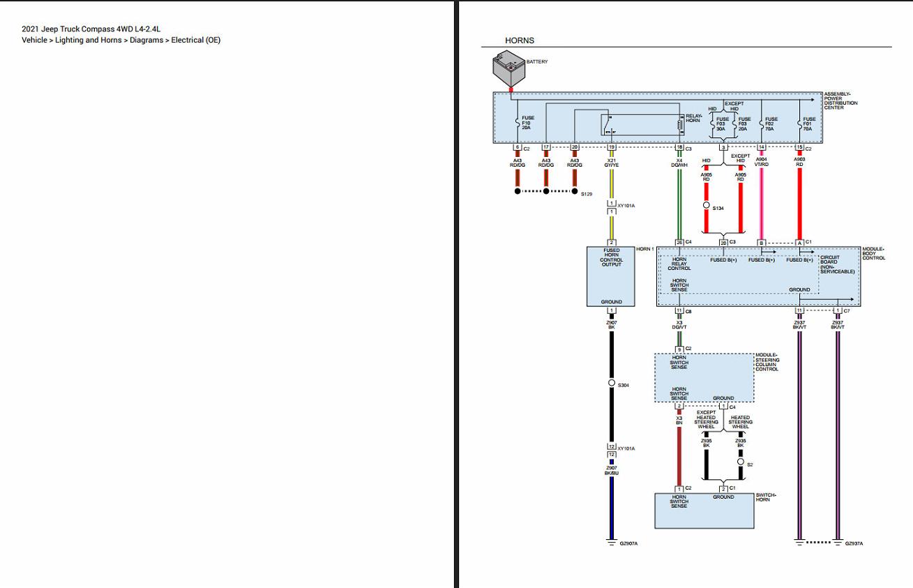Click the X4 DG/WH wire label
The width and height of the screenshot is (913, 588).
[x=679, y=163]
